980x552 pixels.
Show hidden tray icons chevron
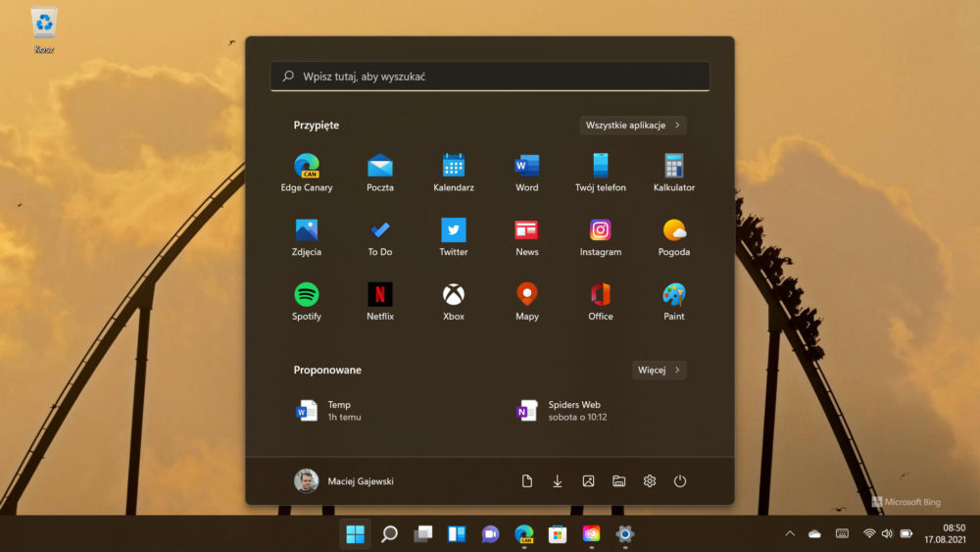tap(790, 533)
